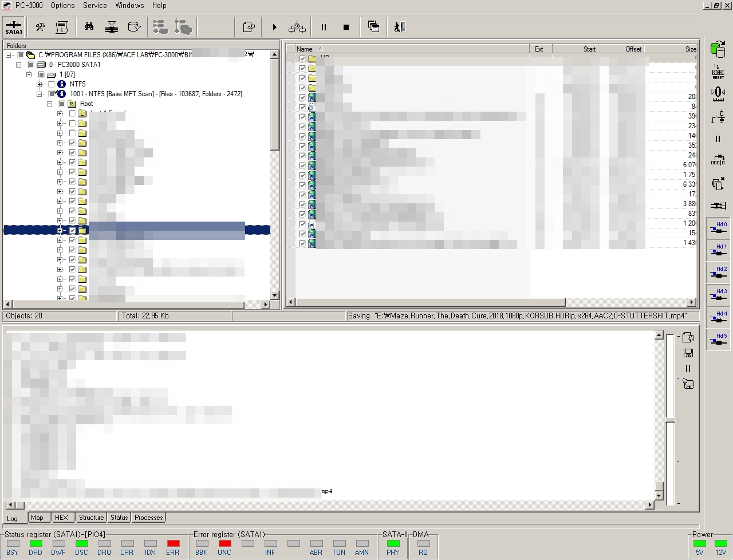This screenshot has height=560, width=733.
Task: Click the disk drive toolbar icon
Action: 134,27
